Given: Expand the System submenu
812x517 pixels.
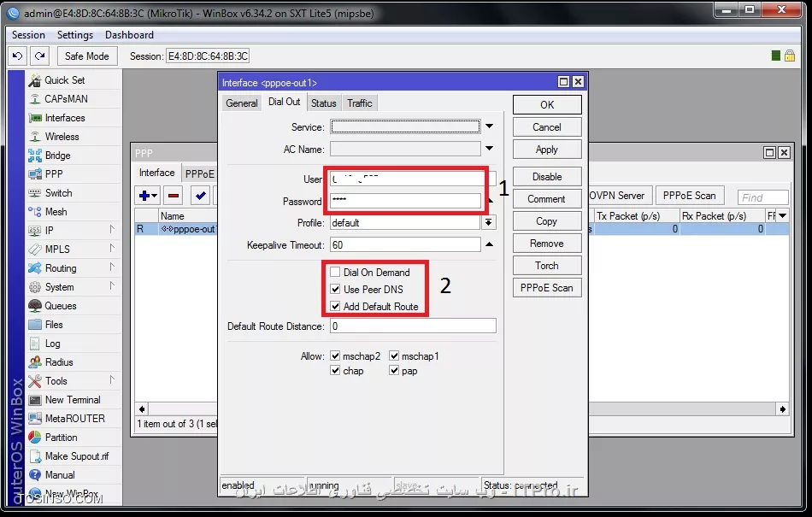Looking at the screenshot, I should (x=112, y=285).
